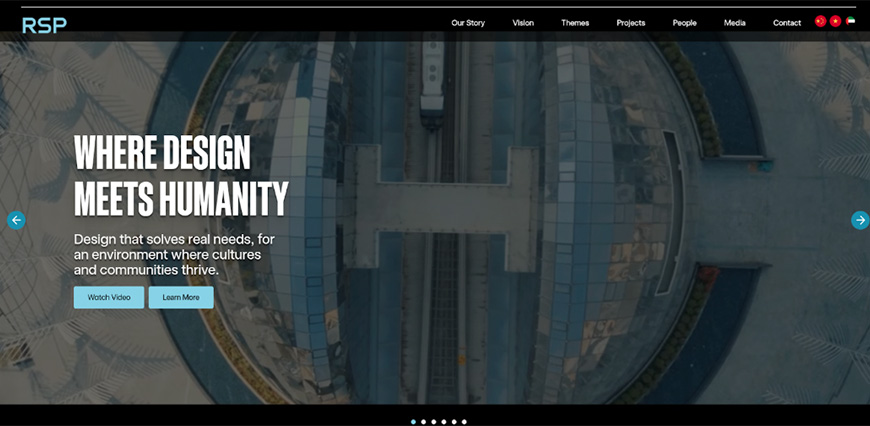The width and height of the screenshot is (870, 426).
Task: Jump to the last carousel dot
Action: pyautogui.click(x=464, y=422)
